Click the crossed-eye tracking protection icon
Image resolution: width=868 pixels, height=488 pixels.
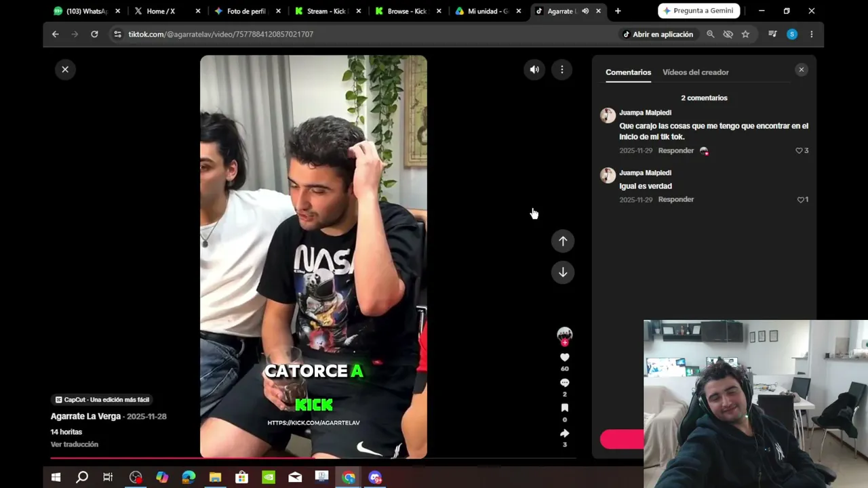tap(728, 34)
